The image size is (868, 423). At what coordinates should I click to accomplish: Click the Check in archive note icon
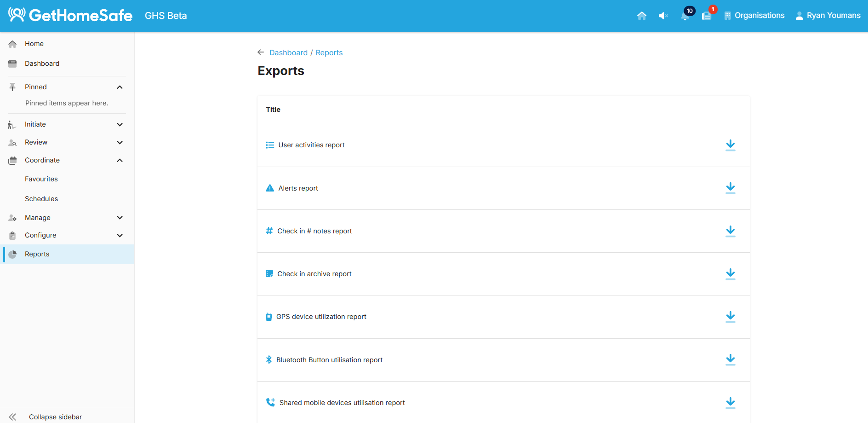pyautogui.click(x=269, y=273)
